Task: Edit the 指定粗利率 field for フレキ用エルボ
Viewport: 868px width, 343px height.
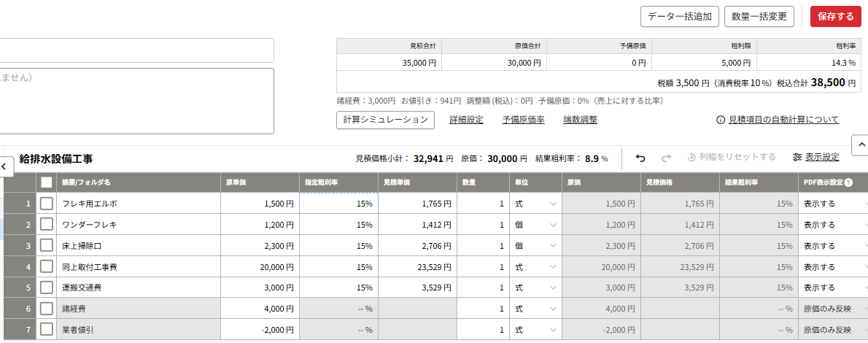Action: (x=338, y=204)
